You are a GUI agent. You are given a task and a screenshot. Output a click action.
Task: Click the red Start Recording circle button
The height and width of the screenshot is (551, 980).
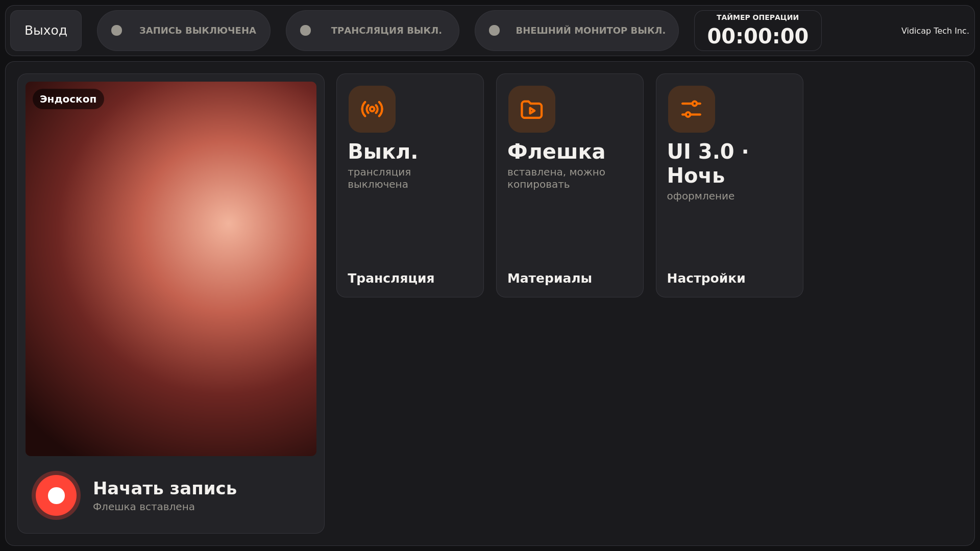click(x=56, y=495)
